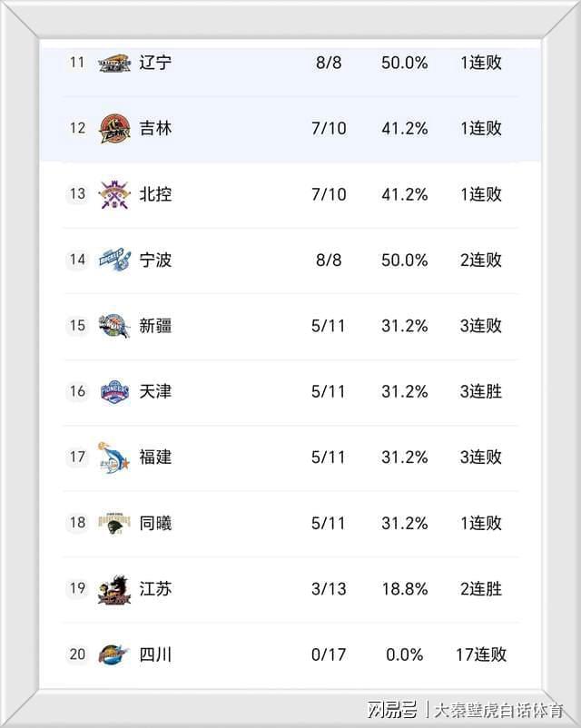Click the Tianjin (天津) team logo

click(x=114, y=391)
